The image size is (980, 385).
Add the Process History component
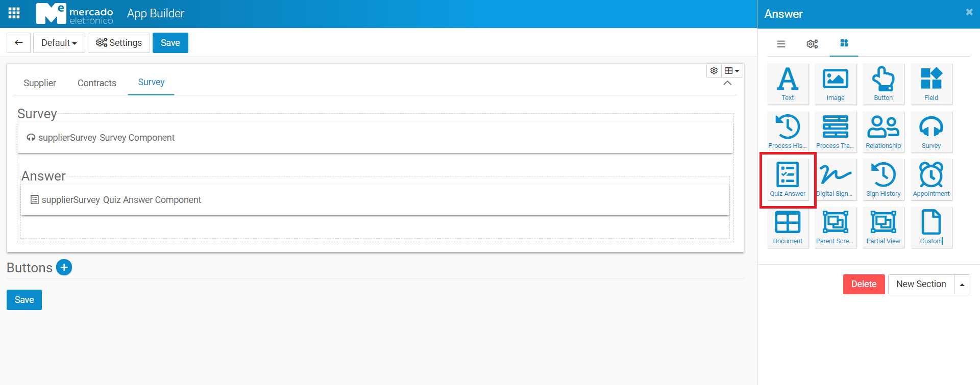point(788,132)
